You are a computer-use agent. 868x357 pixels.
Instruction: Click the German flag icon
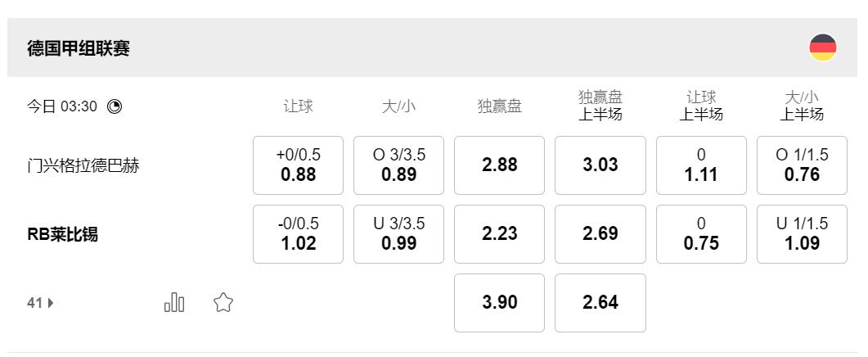point(822,47)
